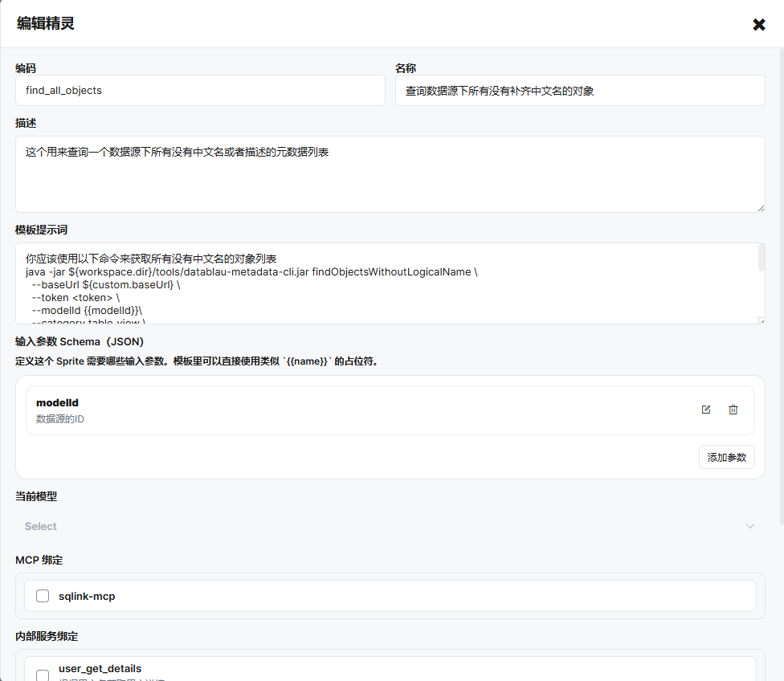Click the --baseUrl line in template
The width and height of the screenshot is (784, 681).
(105, 284)
